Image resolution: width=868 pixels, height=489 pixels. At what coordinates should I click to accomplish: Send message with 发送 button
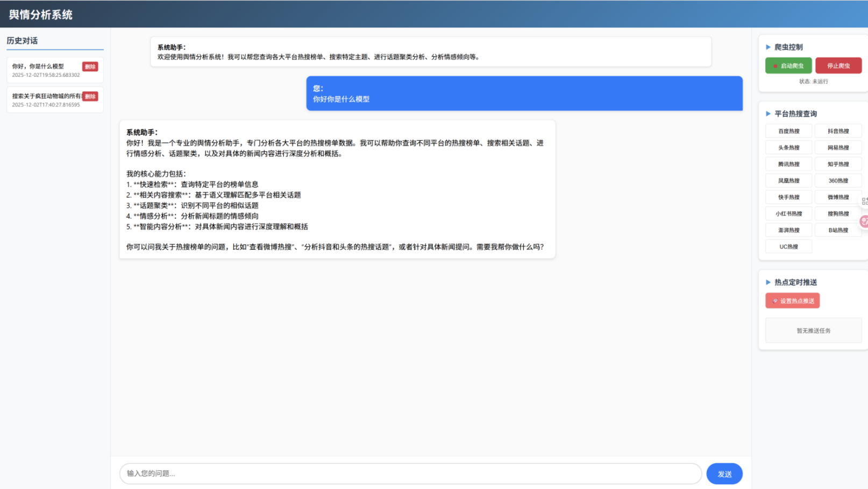coord(724,474)
